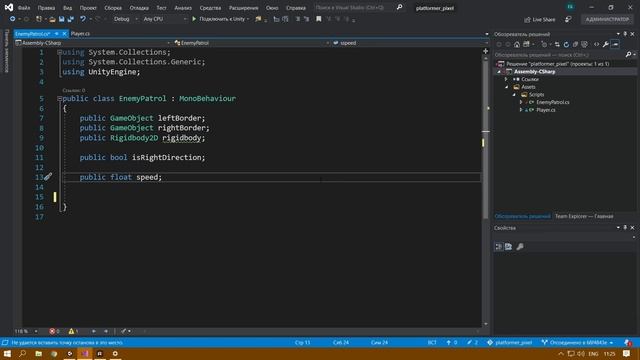Click the Collapse All icon in Solution Explorer

(x=576, y=44)
